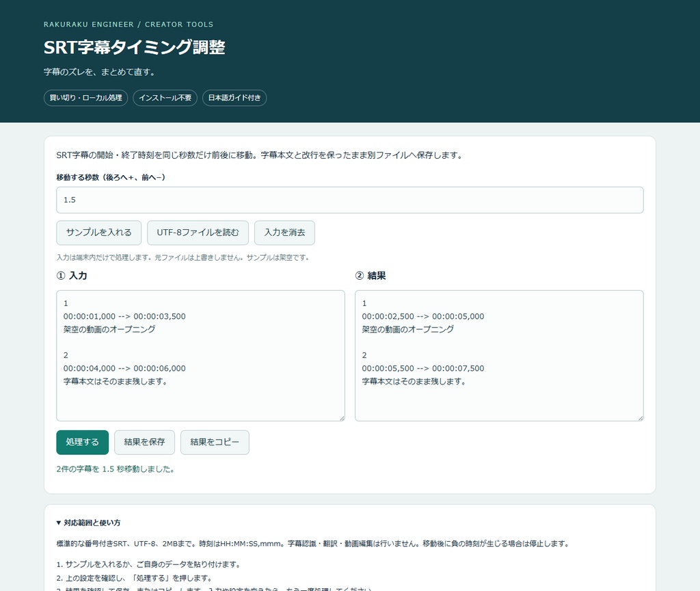
Task: Click the note starting 入力は端末内だけで処理します
Action: point(183,258)
